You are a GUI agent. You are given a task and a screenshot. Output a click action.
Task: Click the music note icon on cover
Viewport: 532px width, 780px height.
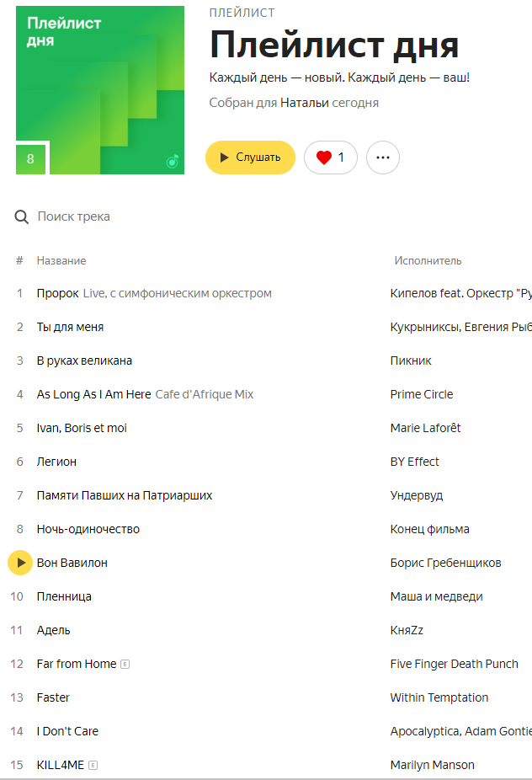point(172,161)
